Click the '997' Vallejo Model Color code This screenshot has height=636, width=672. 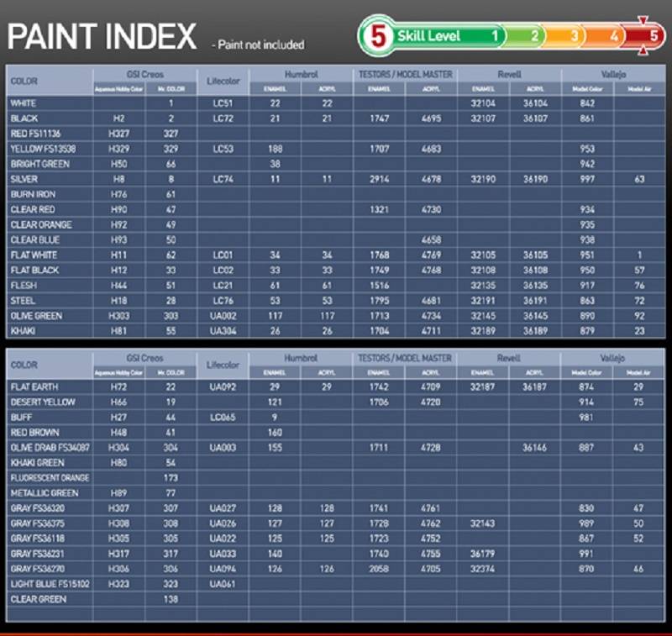[x=587, y=179]
